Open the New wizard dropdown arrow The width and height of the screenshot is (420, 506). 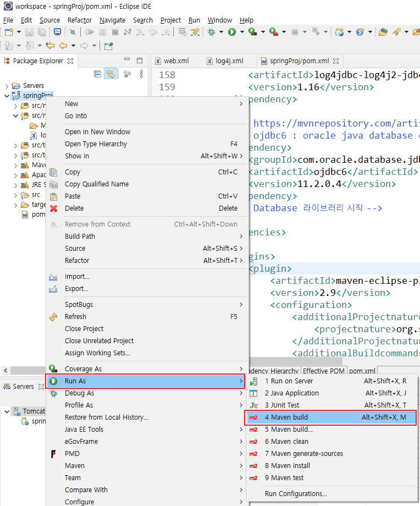(19, 32)
